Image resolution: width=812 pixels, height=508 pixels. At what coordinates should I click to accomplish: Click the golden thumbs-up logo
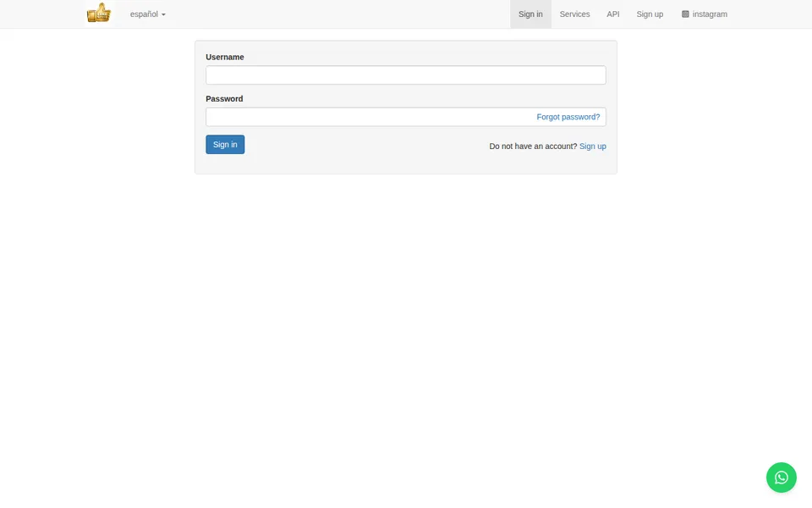pos(99,13)
